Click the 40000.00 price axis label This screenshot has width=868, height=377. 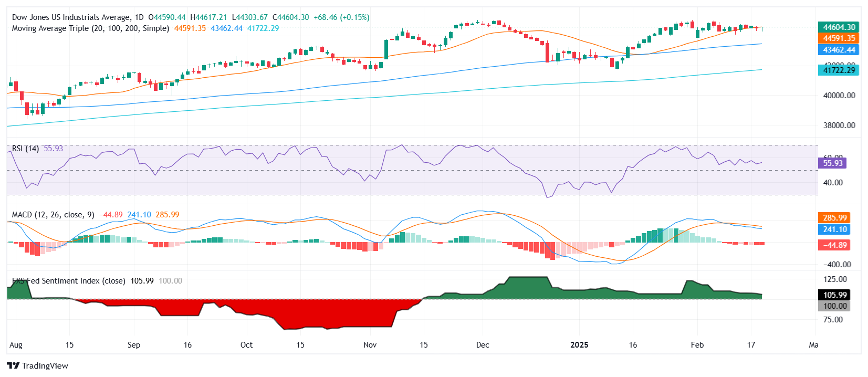[x=839, y=96]
